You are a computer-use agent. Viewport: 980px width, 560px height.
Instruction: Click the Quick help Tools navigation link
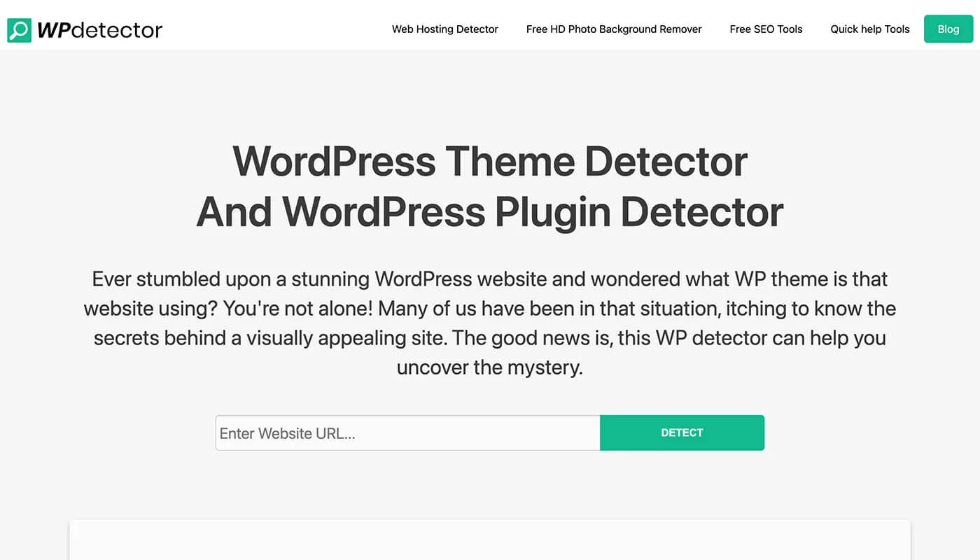(869, 29)
